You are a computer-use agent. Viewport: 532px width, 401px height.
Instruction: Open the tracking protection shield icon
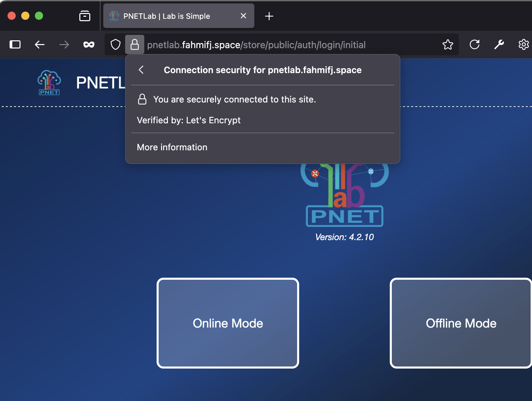click(116, 44)
